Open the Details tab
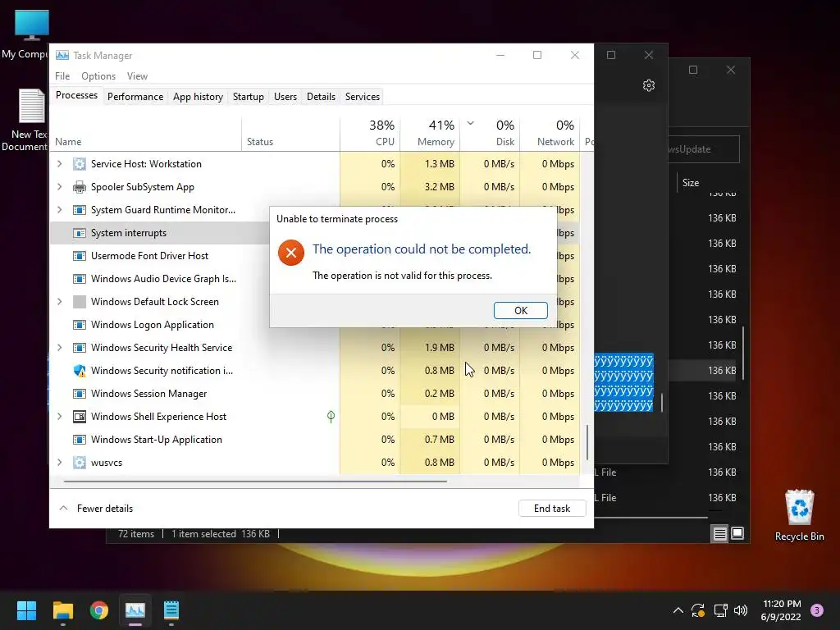This screenshot has width=840, height=630. click(321, 97)
